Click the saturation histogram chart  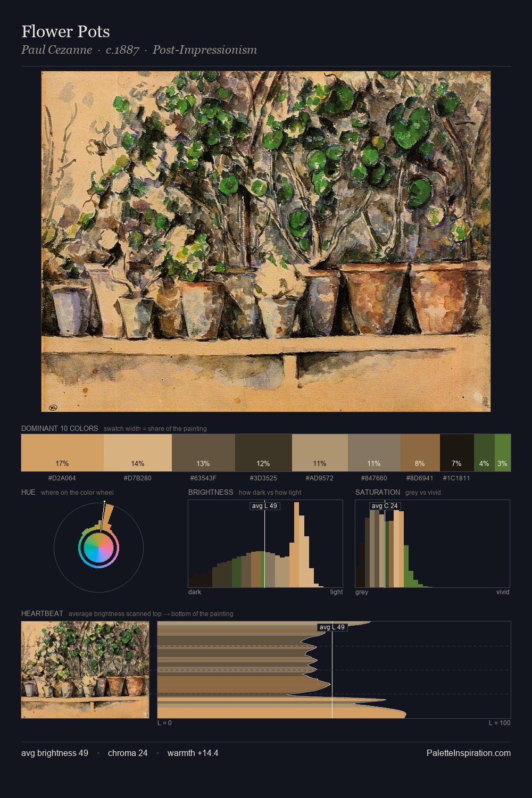[433, 544]
